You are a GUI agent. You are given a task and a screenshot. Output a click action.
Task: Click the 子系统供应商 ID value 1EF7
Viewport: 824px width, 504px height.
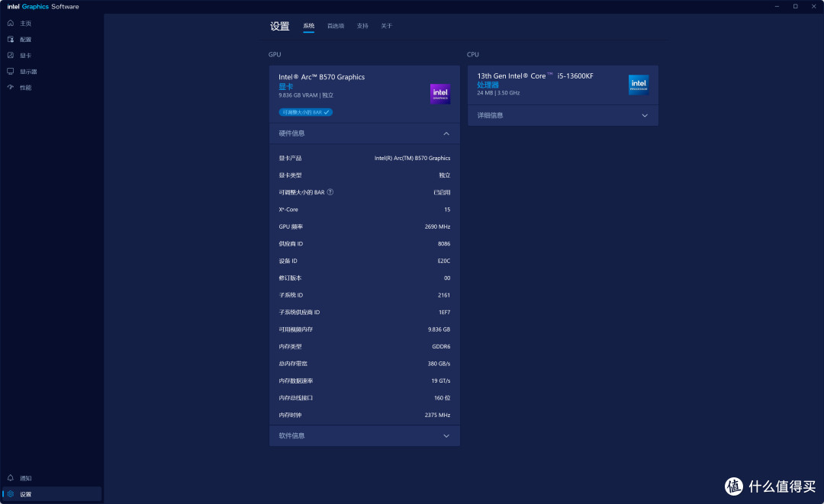coord(445,313)
